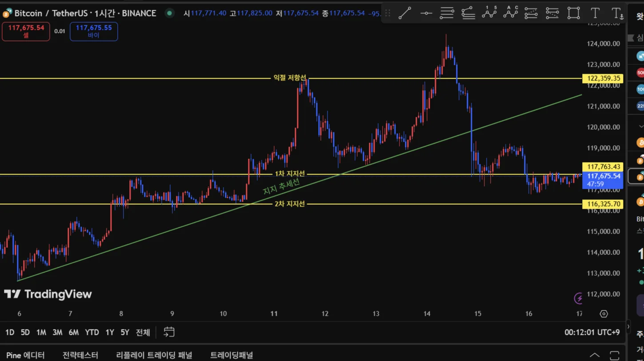The height and width of the screenshot is (361, 644).
Task: Select the Horizontal Line tool
Action: point(426,13)
